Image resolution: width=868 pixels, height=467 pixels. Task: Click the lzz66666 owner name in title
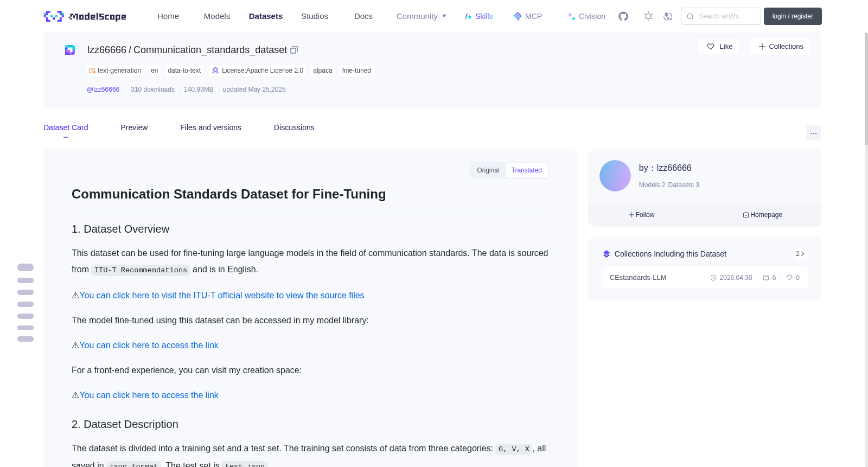click(x=107, y=50)
